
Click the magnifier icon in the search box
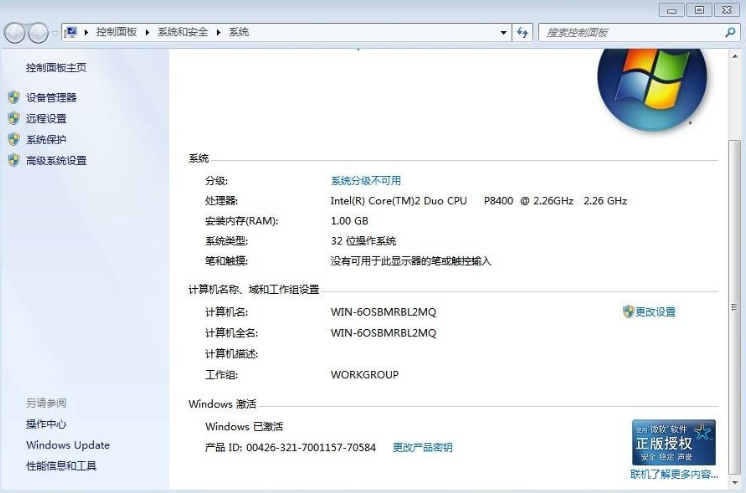pyautogui.click(x=729, y=33)
